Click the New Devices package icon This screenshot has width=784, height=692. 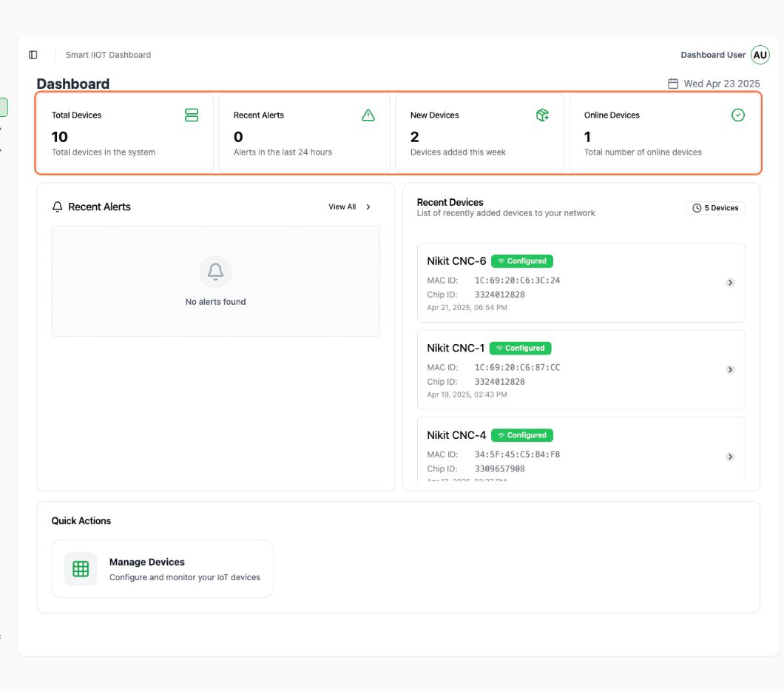point(542,115)
